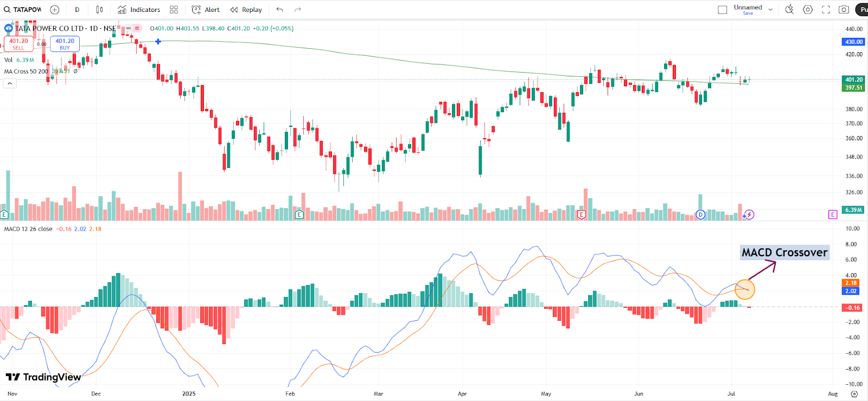
Task: Click the blue MA cross plus marker
Action: 158,42
